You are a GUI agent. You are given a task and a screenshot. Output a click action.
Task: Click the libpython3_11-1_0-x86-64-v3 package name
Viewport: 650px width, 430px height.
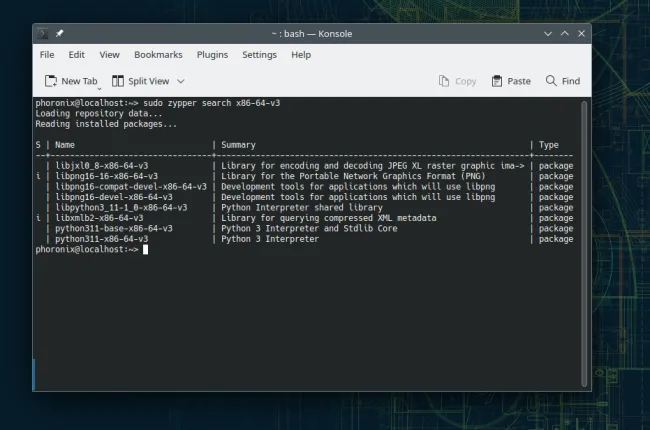click(x=121, y=207)
